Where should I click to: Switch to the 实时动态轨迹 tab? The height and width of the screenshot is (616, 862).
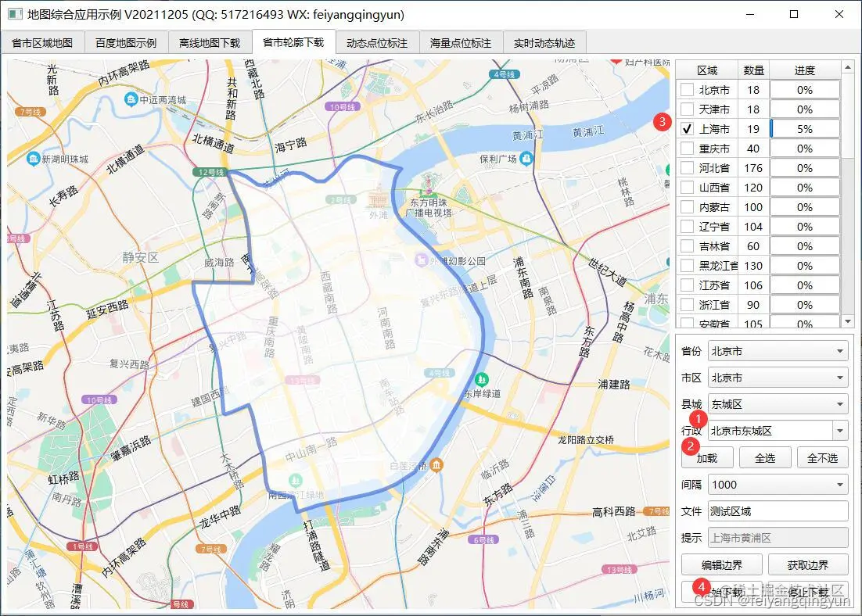[x=544, y=43]
